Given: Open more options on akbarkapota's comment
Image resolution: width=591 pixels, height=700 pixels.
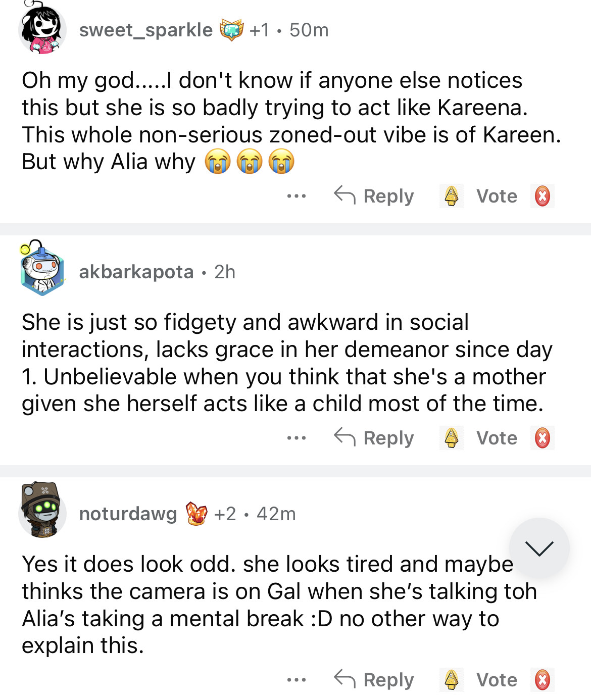Looking at the screenshot, I should [296, 438].
